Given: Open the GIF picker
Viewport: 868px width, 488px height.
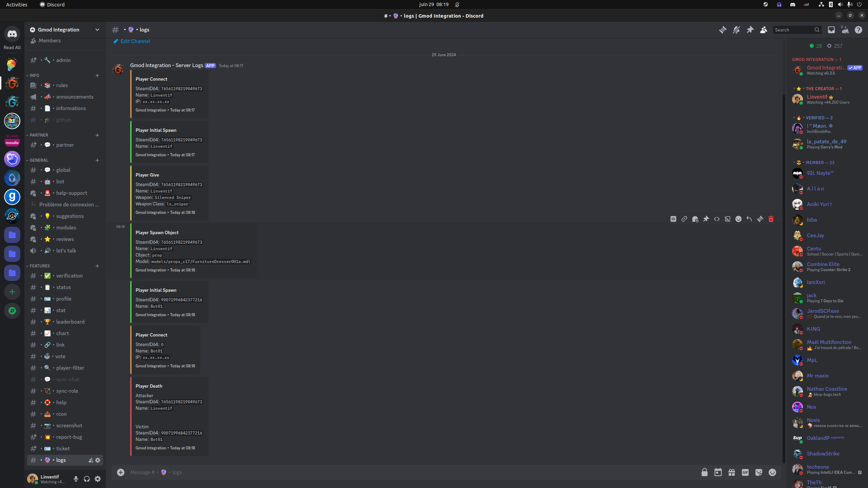Looking at the screenshot, I should pyautogui.click(x=745, y=472).
